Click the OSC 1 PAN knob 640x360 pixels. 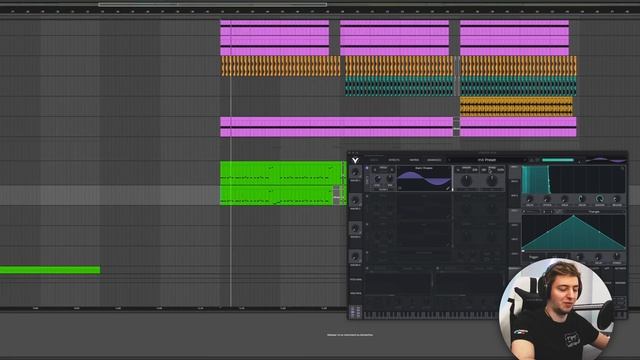click(x=390, y=179)
